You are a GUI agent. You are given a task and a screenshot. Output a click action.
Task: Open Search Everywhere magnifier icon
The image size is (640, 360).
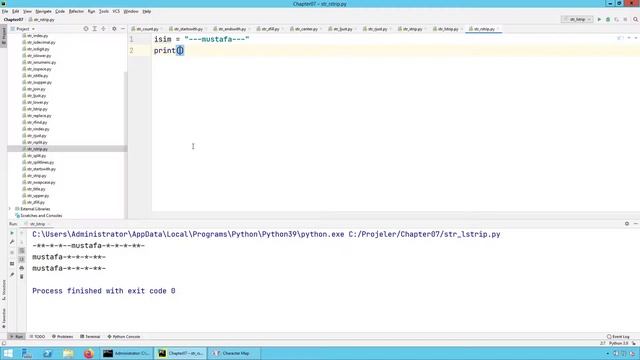[636, 19]
